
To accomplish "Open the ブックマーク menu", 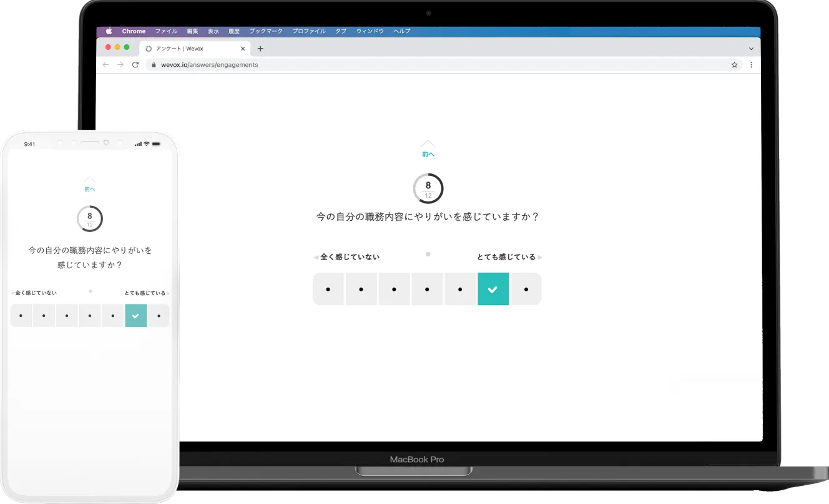I will [x=266, y=31].
